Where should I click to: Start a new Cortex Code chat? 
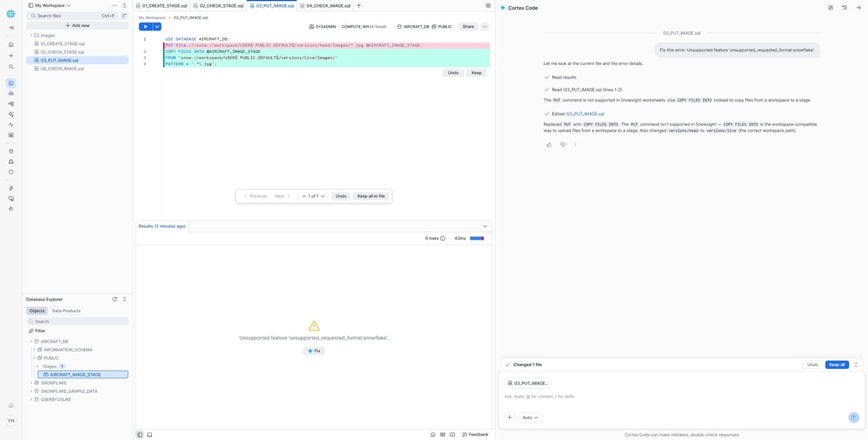[x=831, y=7]
